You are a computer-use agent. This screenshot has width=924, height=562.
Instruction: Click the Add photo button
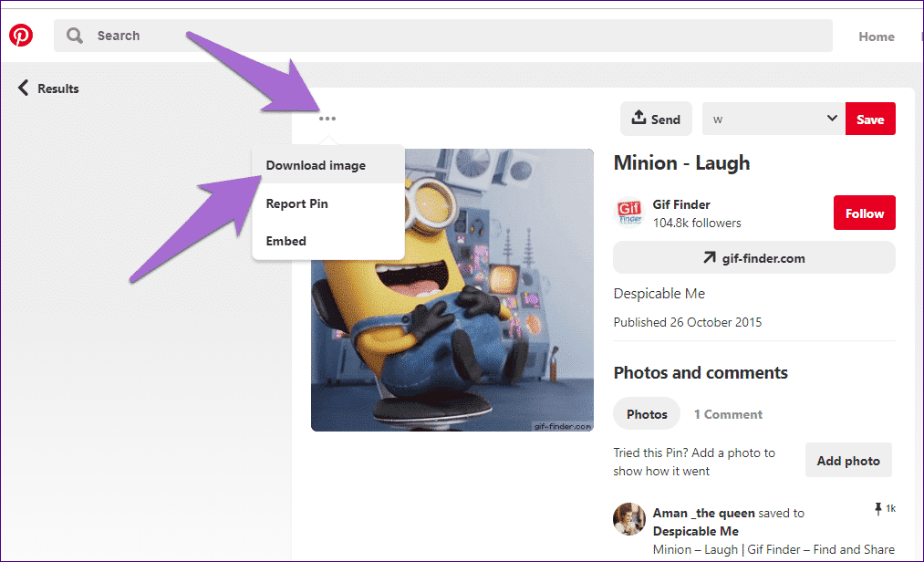click(x=848, y=461)
